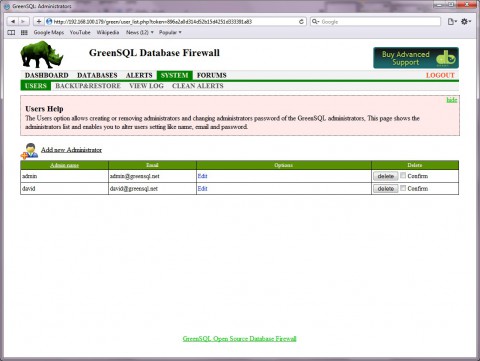Open the VIEW LOG submenu tab
The height and width of the screenshot is (361, 480).
coord(146,86)
